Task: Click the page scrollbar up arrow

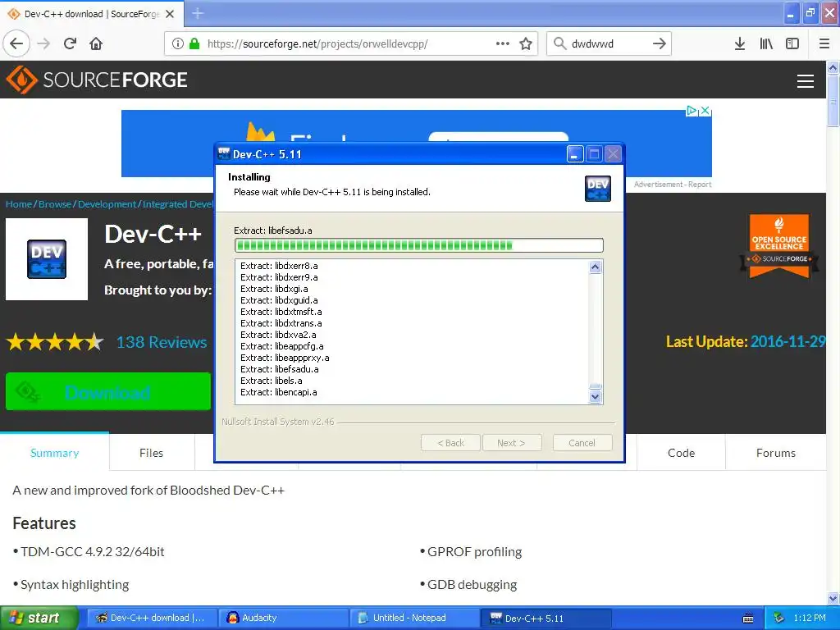Action: (833, 67)
